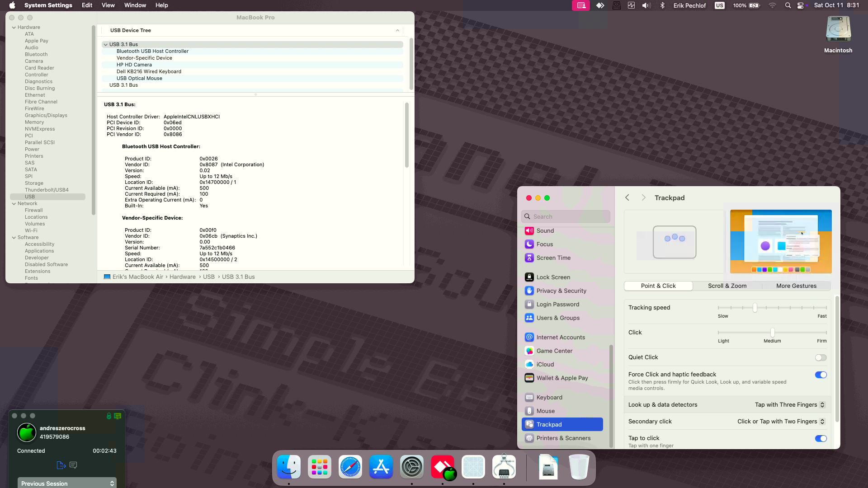Screen dimensions: 868x488
Task: Open Game Center settings
Action: coord(562,351)
